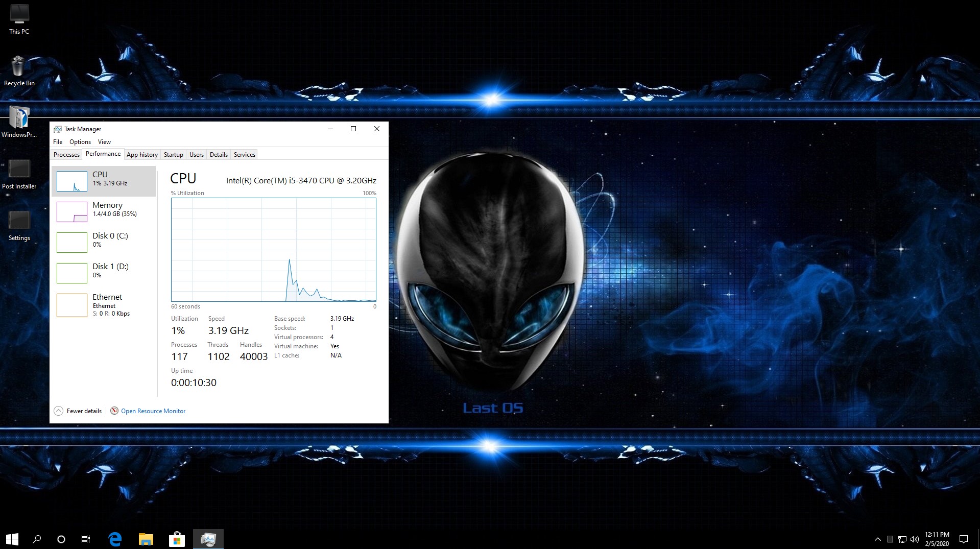Screen dimensions: 980x549
Task: Click the CPU utilization graph
Action: (274, 250)
